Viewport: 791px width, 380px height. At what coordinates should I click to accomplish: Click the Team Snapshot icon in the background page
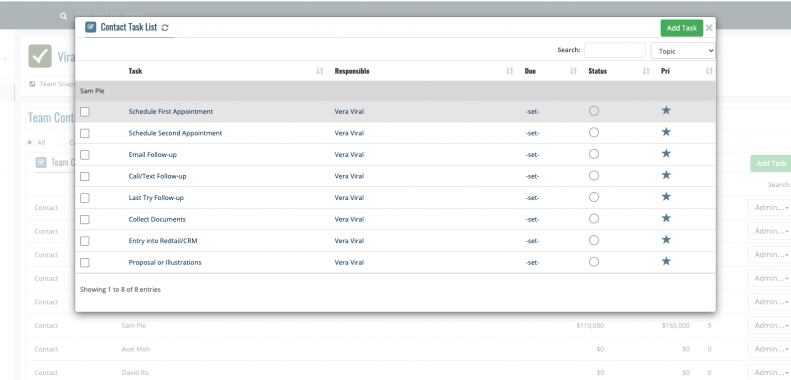coord(33,84)
